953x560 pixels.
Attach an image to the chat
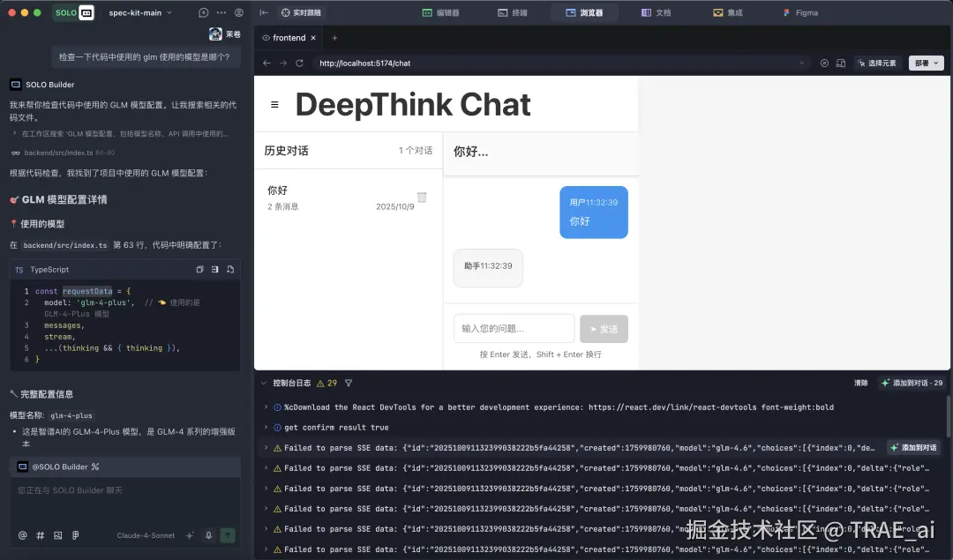pyautogui.click(x=57, y=535)
